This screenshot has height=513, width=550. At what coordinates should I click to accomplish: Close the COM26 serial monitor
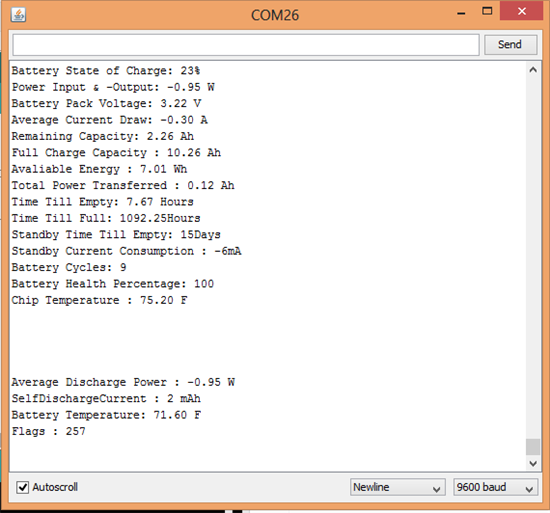pos(522,11)
